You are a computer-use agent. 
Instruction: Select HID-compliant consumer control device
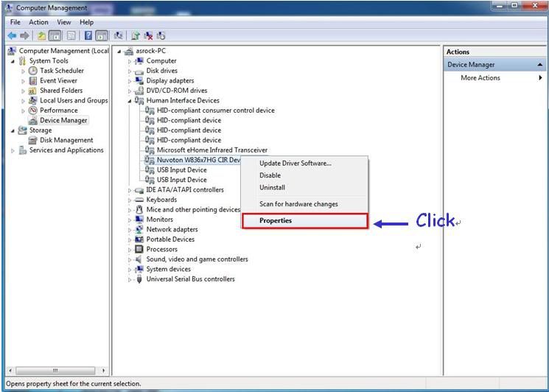[x=216, y=111]
